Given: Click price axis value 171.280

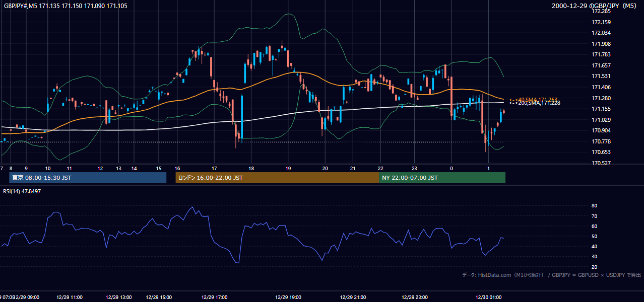Looking at the screenshot, I should tap(602, 98).
